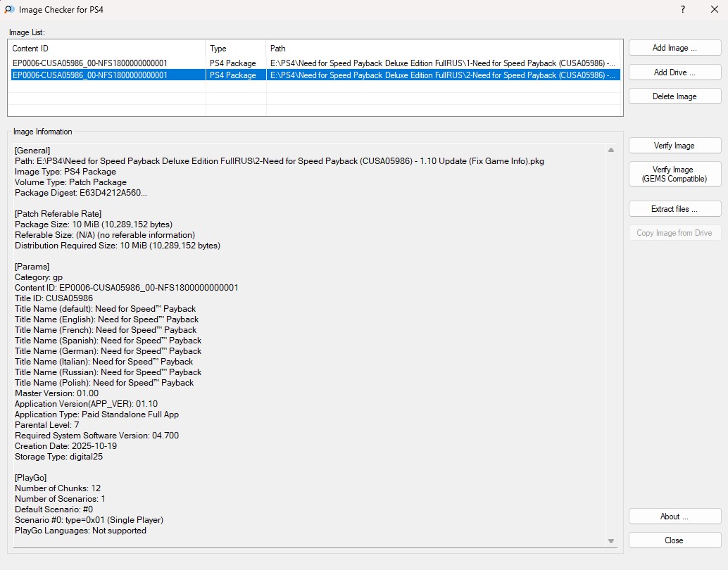The height and width of the screenshot is (570, 728).
Task: Click the scroll up arrow in Image Information
Action: 611,150
